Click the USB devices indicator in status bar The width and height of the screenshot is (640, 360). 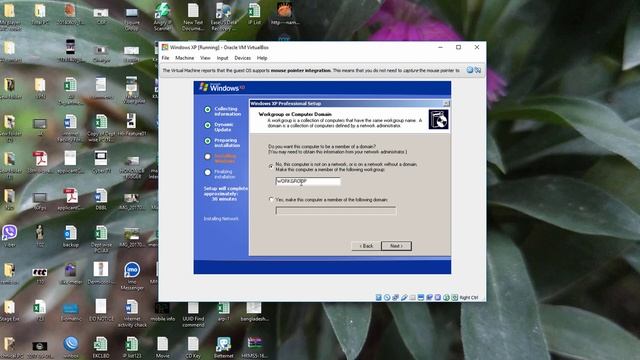pos(404,297)
